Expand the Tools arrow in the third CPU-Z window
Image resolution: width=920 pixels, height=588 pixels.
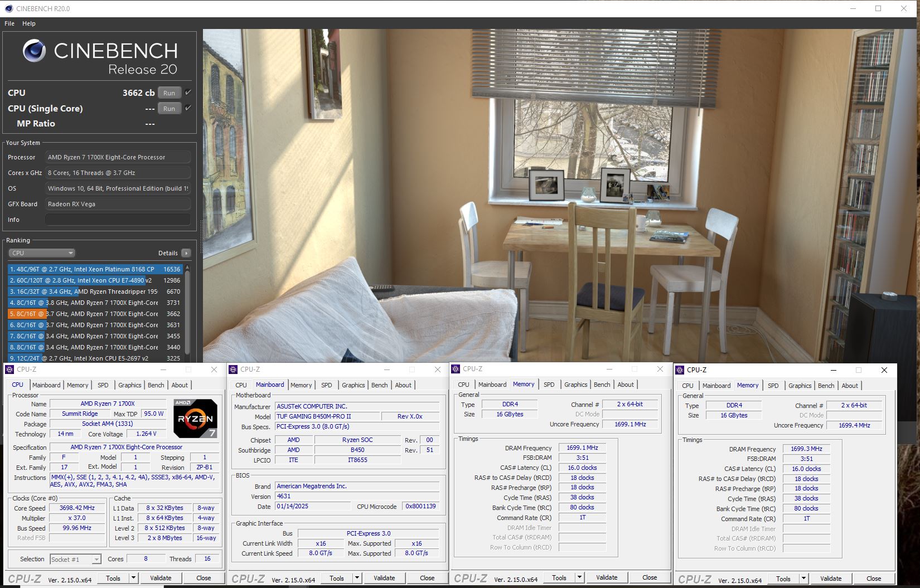tap(579, 577)
